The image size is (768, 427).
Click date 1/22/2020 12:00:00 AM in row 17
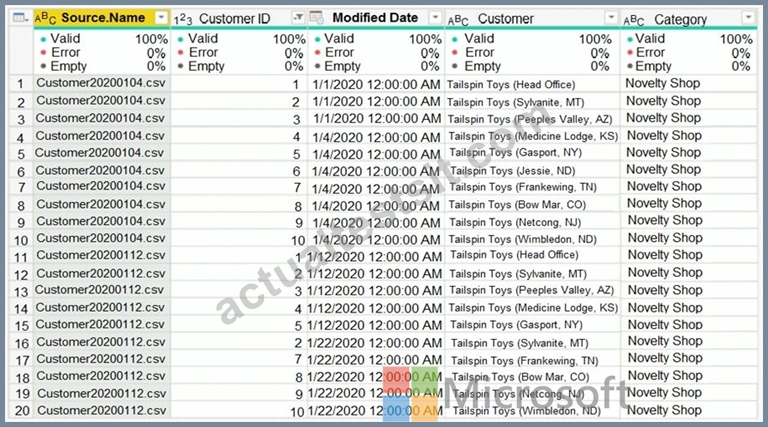(x=375, y=360)
